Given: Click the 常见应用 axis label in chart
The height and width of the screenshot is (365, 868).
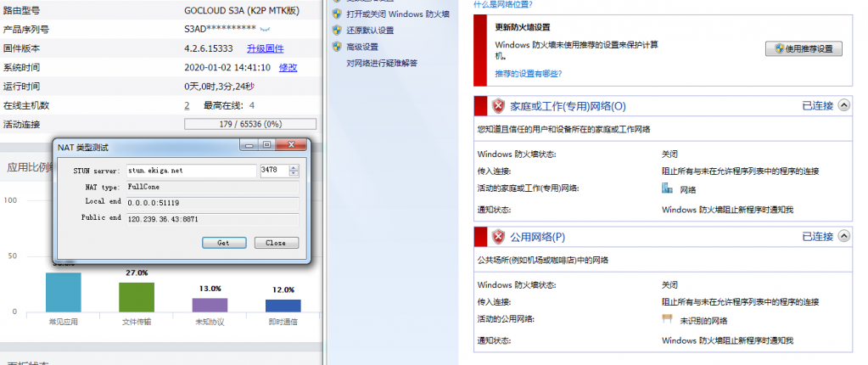Looking at the screenshot, I should 63,321.
